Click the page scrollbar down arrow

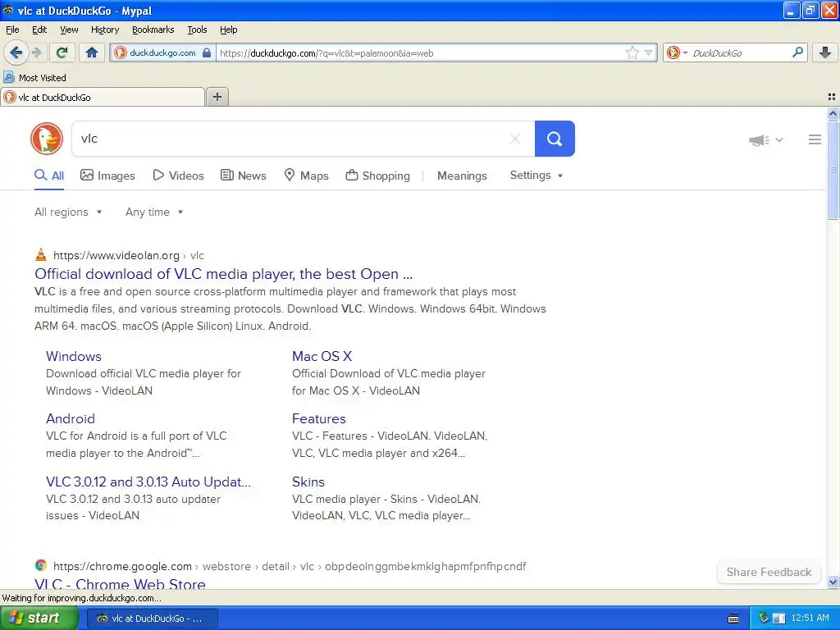[x=833, y=582]
